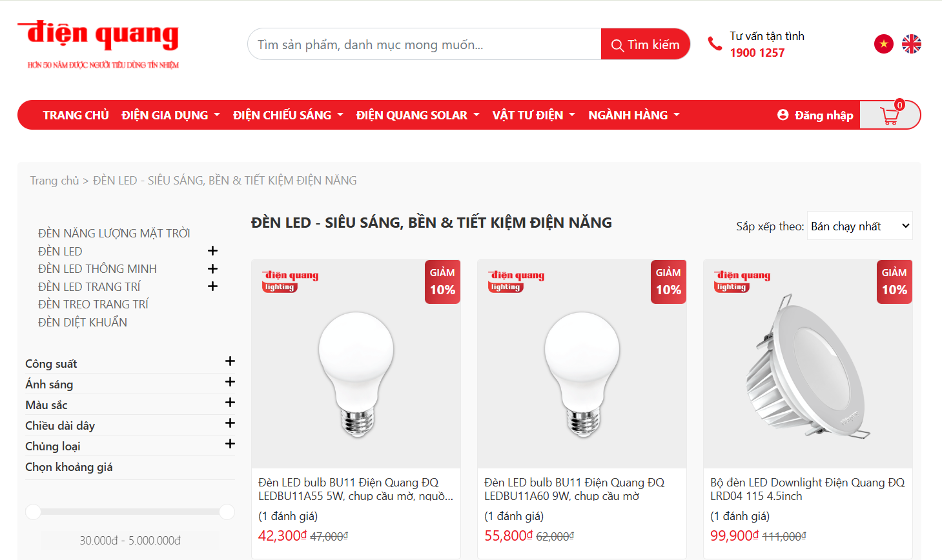The image size is (942, 560).
Task: Click the phone hotline icon
Action: [715, 44]
